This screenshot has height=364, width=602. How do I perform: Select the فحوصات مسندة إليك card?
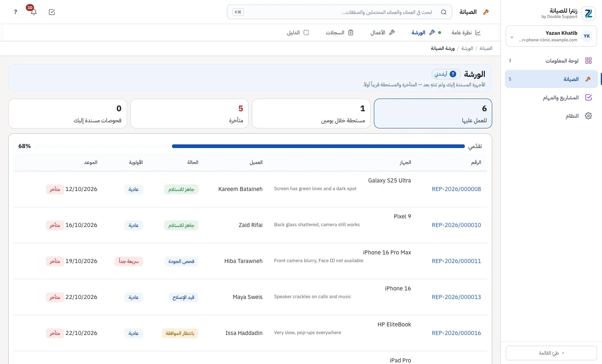click(x=68, y=113)
